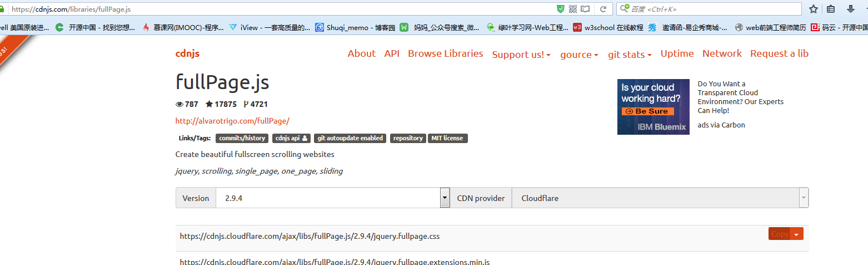The width and height of the screenshot is (868, 265).
Task: Open the Network nav link
Action: click(x=722, y=53)
